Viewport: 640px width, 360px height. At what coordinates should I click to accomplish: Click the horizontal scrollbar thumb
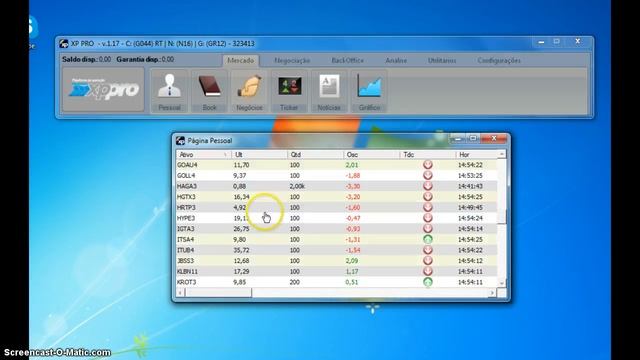tap(219, 293)
